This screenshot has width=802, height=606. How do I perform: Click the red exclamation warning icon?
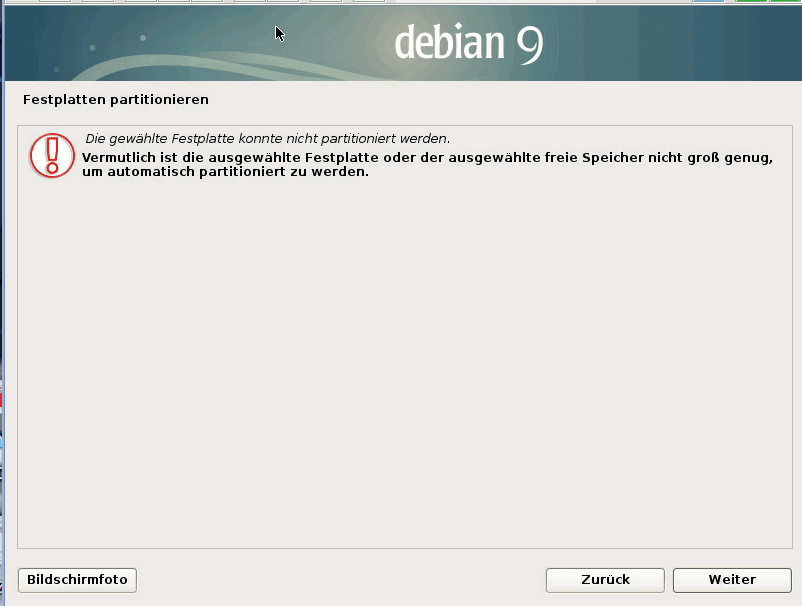(52, 155)
